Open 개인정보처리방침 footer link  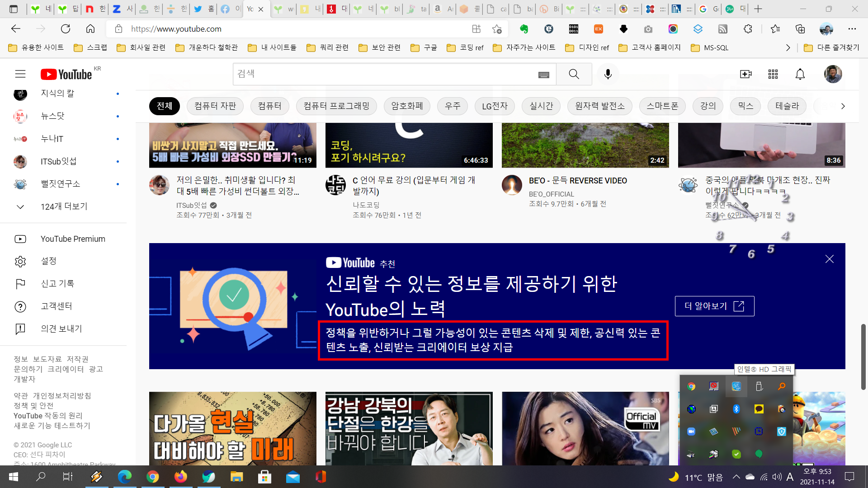[62, 396]
